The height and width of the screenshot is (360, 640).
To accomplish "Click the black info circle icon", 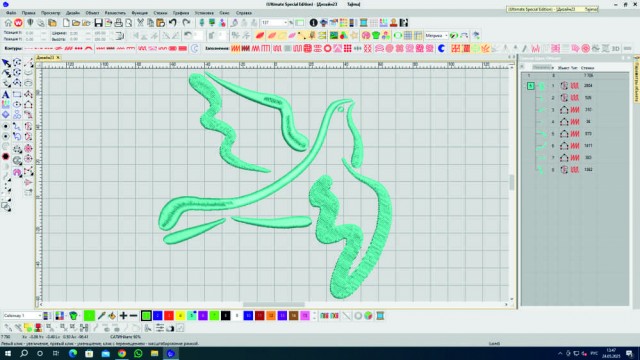I will point(313,23).
